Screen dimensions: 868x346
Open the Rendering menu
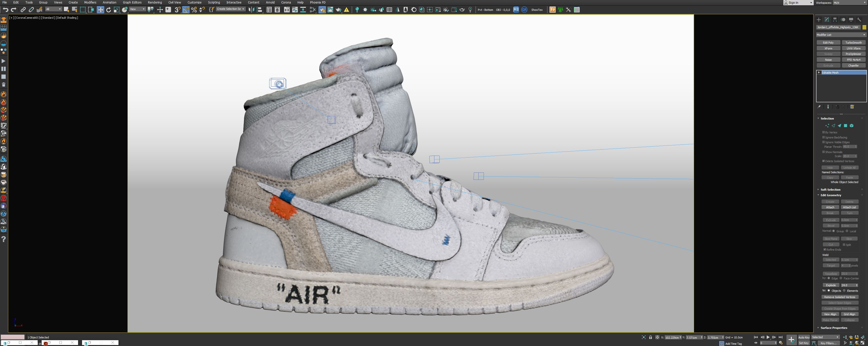155,2
